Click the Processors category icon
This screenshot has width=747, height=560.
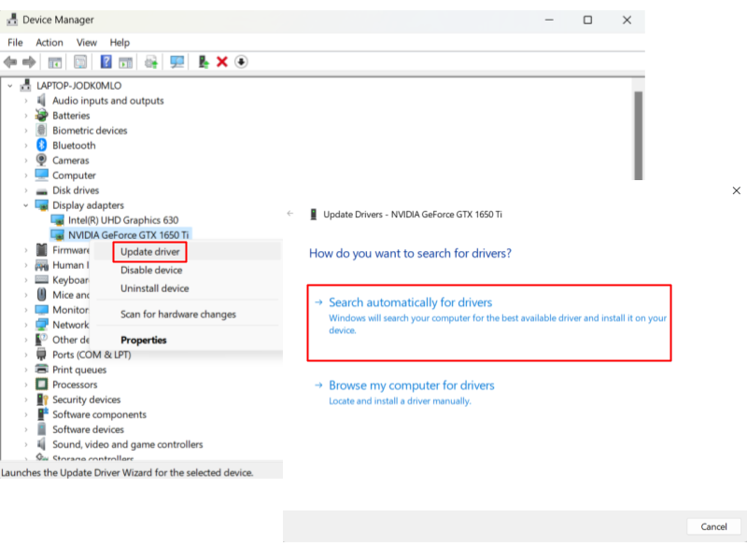click(x=42, y=385)
